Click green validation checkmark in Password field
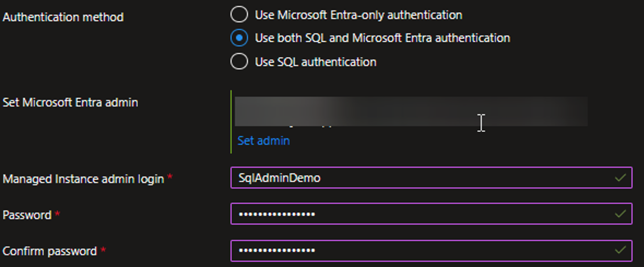 coord(620,214)
